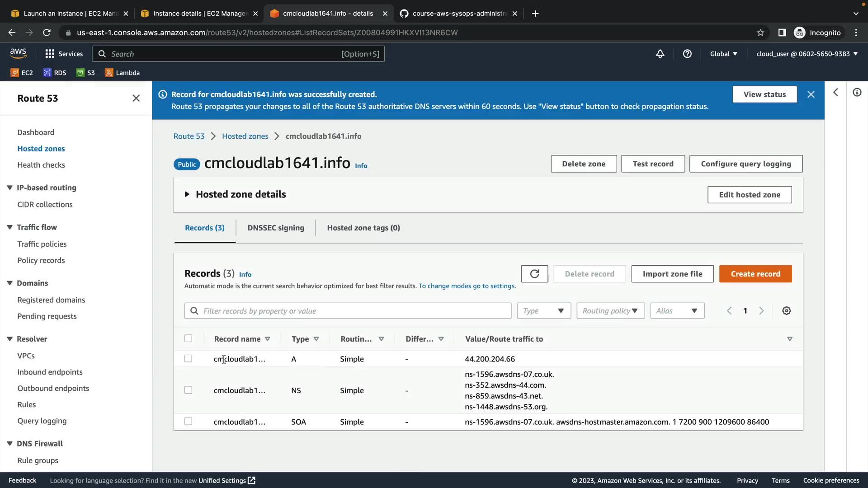Screen dimensions: 868x488
Task: Open the Routing policy filter dropdown
Action: tap(610, 311)
